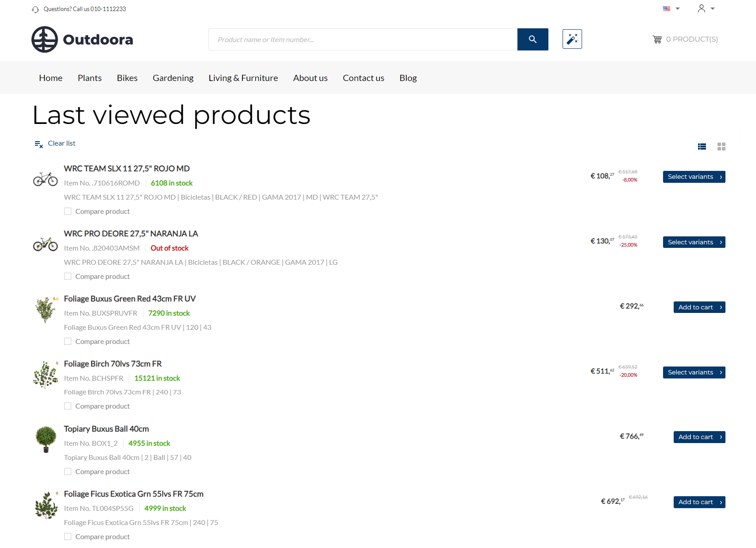Screen dimensions: 756x548
Task: Open the magic wand product finder
Action: 572,39
